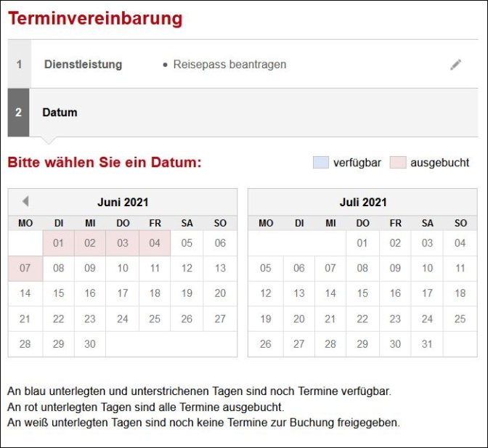
Task: Go to previous month with left arrow
Action: [x=25, y=201]
